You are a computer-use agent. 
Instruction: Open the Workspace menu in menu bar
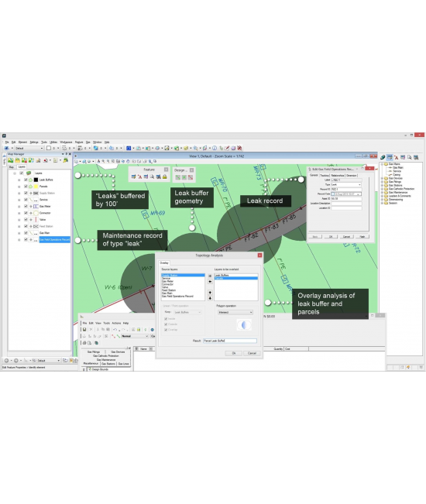tap(66, 142)
